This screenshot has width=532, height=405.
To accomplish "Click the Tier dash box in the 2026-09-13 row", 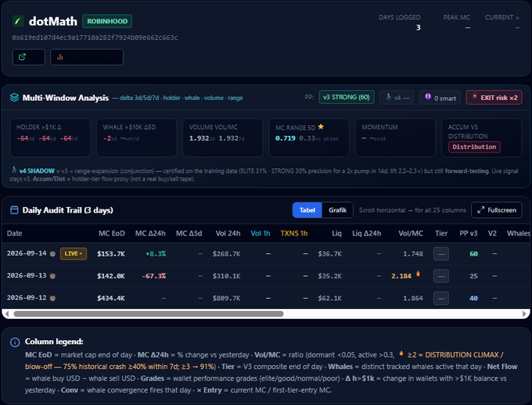I will point(441,276).
